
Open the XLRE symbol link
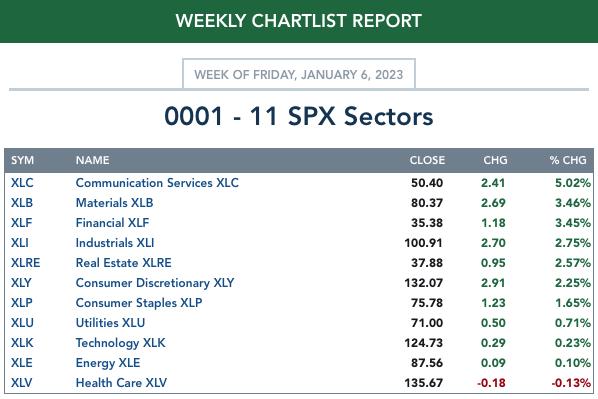[x=26, y=263]
